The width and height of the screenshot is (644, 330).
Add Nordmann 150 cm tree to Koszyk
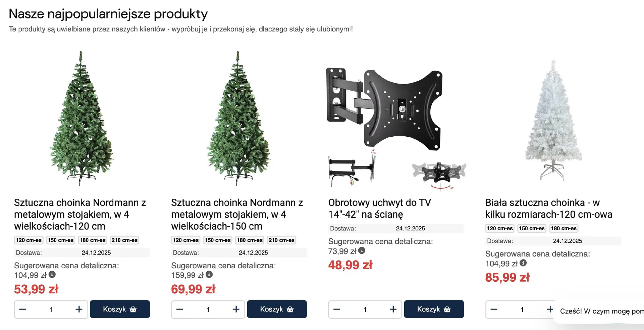[x=277, y=309]
